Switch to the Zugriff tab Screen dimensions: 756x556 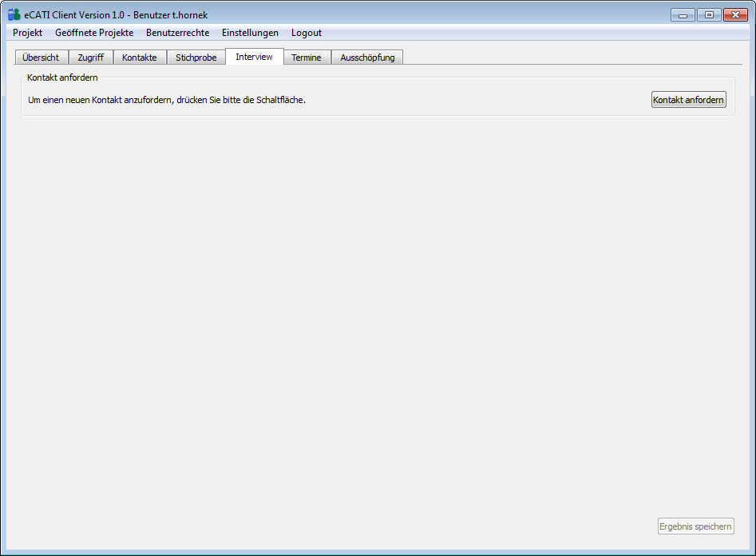pyautogui.click(x=90, y=58)
